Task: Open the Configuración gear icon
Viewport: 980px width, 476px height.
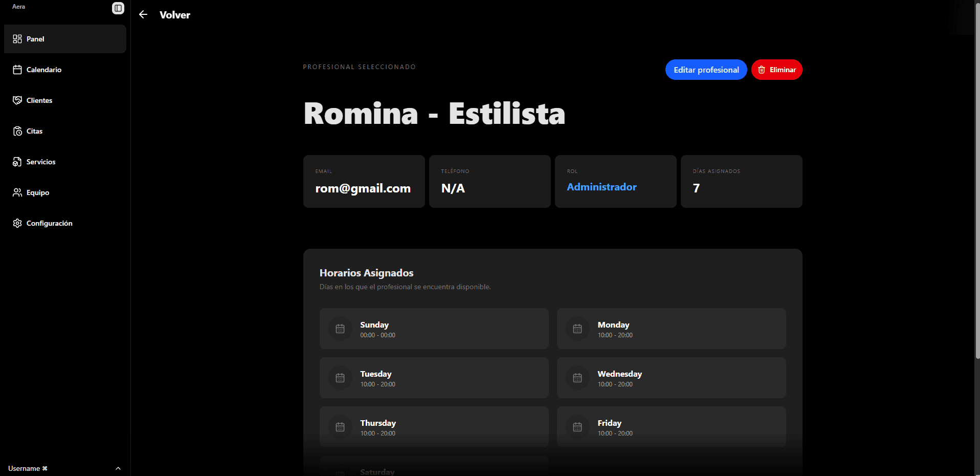Action: (17, 223)
